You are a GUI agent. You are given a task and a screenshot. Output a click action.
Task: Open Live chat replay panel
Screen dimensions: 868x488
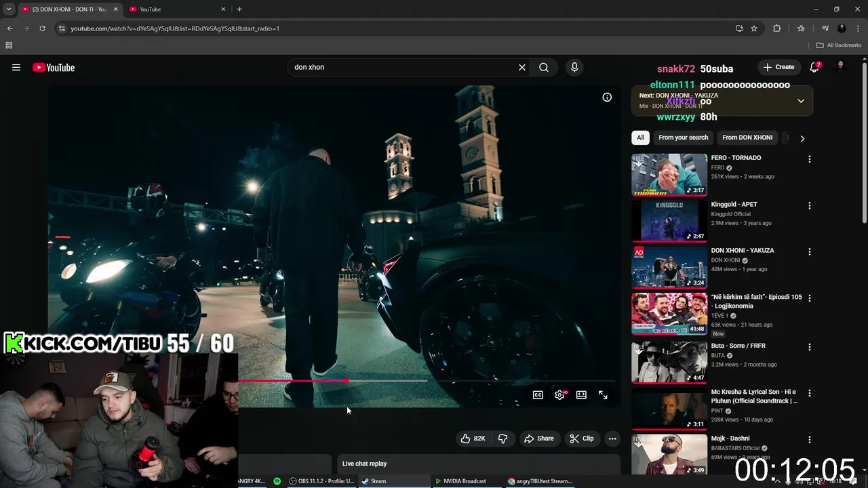[479, 464]
